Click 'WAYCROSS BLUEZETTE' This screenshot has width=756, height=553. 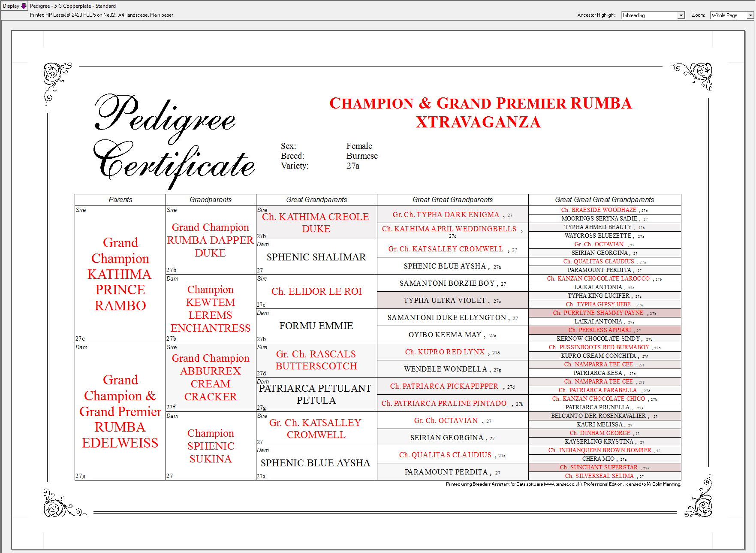click(x=605, y=236)
